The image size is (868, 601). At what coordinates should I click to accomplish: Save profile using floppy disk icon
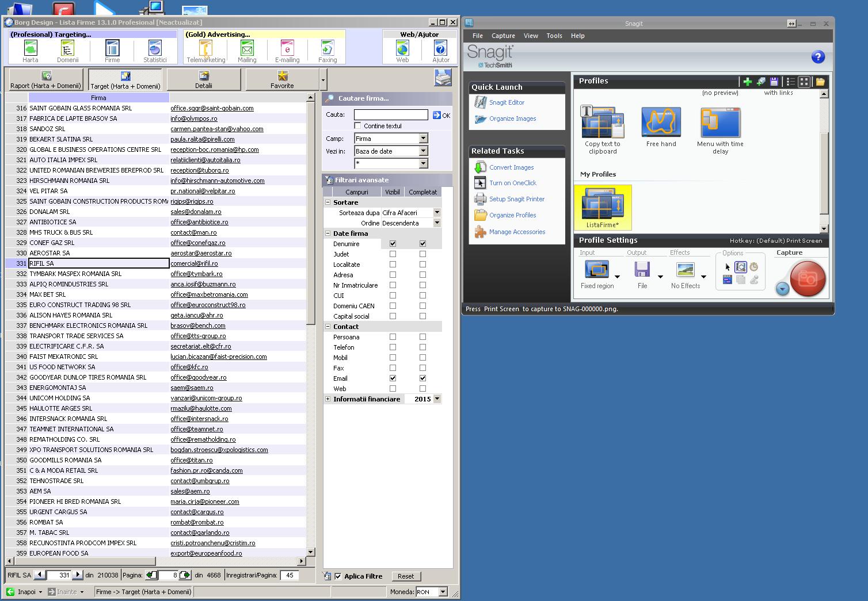774,82
